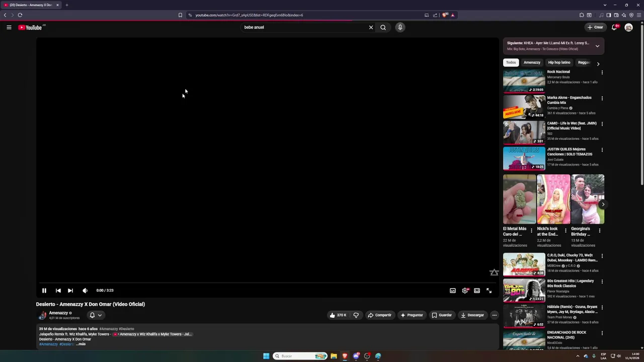This screenshot has height=362, width=644.
Task: Open the account avatar menu
Action: tap(628, 27)
